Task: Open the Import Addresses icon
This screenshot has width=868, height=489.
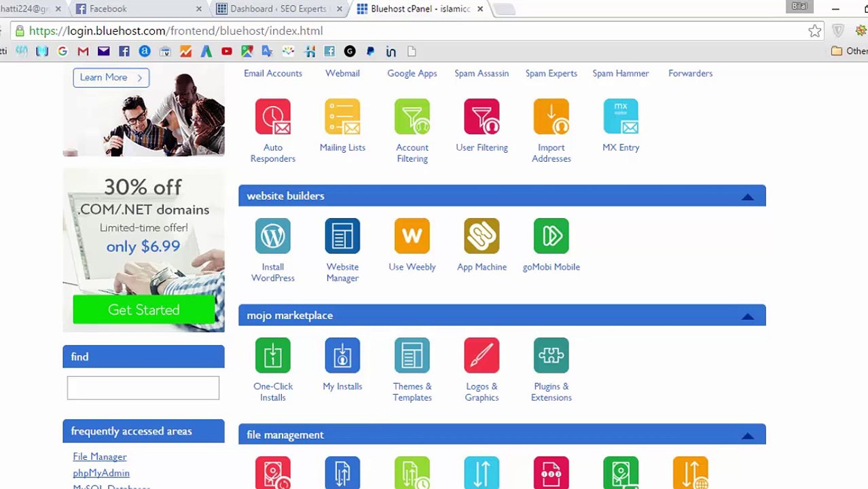Action: click(x=551, y=117)
